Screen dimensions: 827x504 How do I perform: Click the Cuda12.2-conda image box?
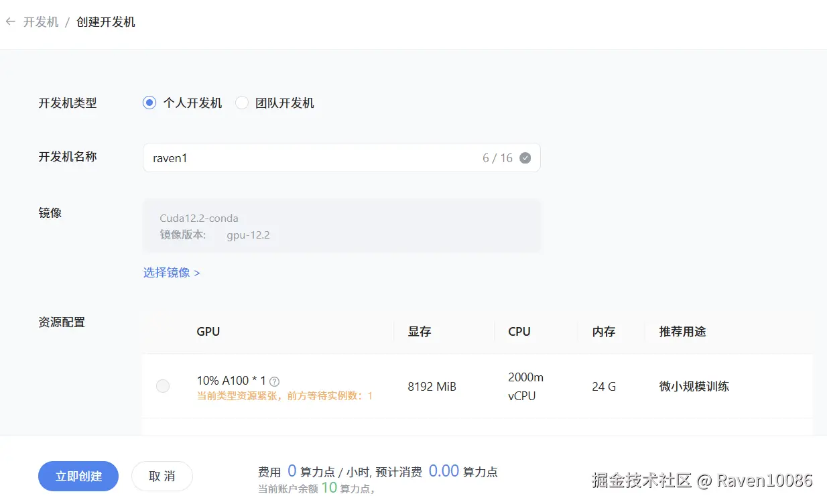point(341,226)
